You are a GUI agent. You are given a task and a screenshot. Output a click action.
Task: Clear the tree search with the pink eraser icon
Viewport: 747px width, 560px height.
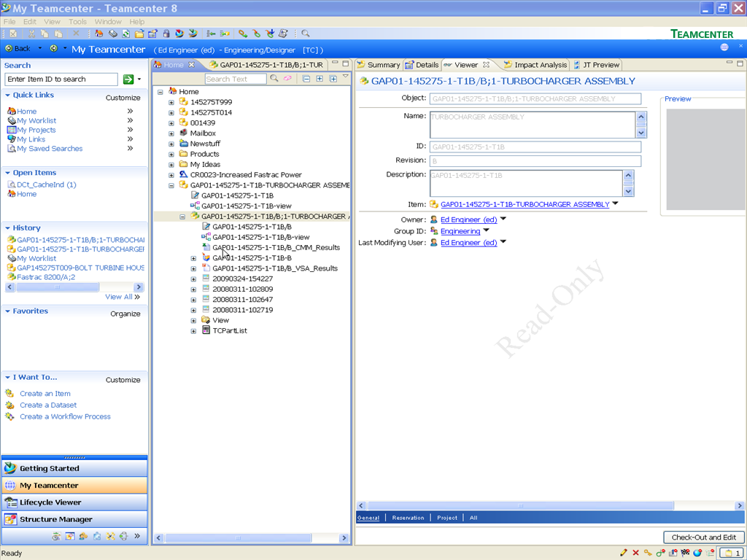[x=287, y=79]
